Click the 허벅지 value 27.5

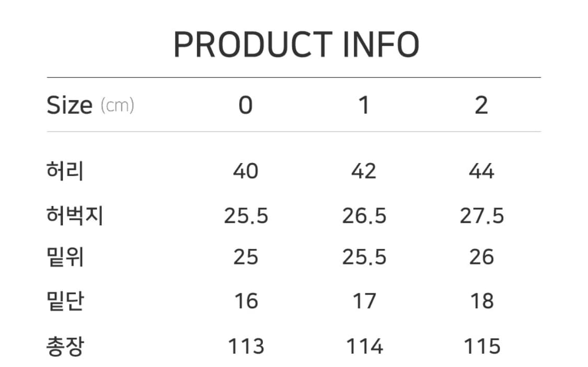(x=481, y=215)
